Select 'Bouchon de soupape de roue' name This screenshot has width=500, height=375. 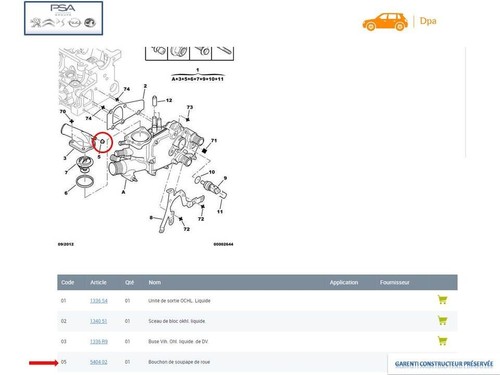pyautogui.click(x=179, y=362)
